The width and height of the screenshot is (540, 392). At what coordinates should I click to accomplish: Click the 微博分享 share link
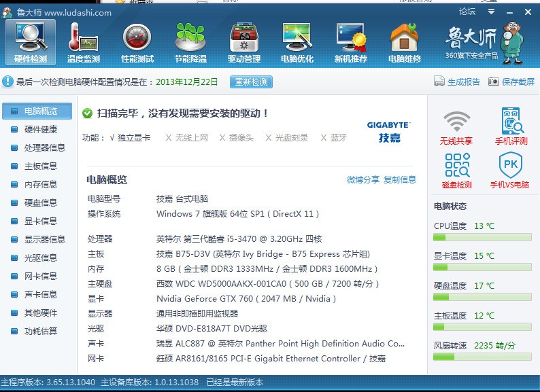(x=363, y=179)
